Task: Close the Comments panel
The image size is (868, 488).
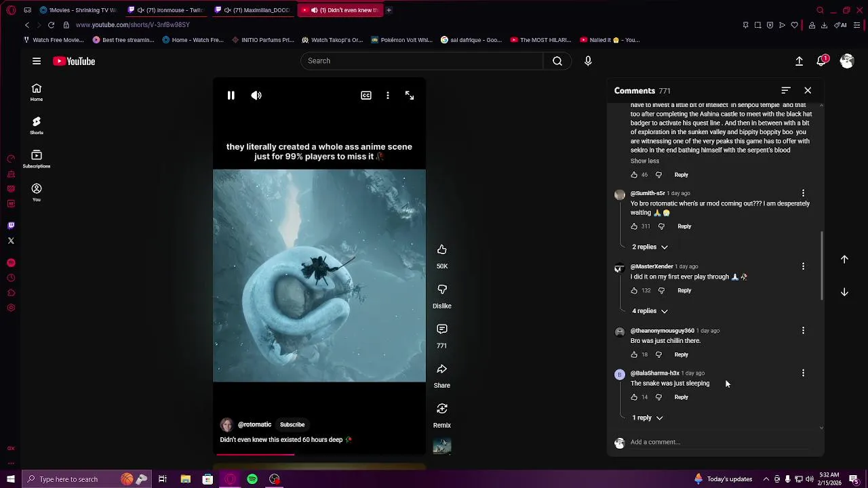Action: (808, 90)
